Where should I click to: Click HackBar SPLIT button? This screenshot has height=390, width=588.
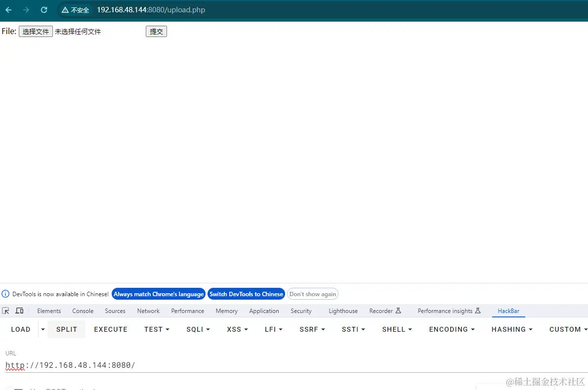pyautogui.click(x=67, y=329)
